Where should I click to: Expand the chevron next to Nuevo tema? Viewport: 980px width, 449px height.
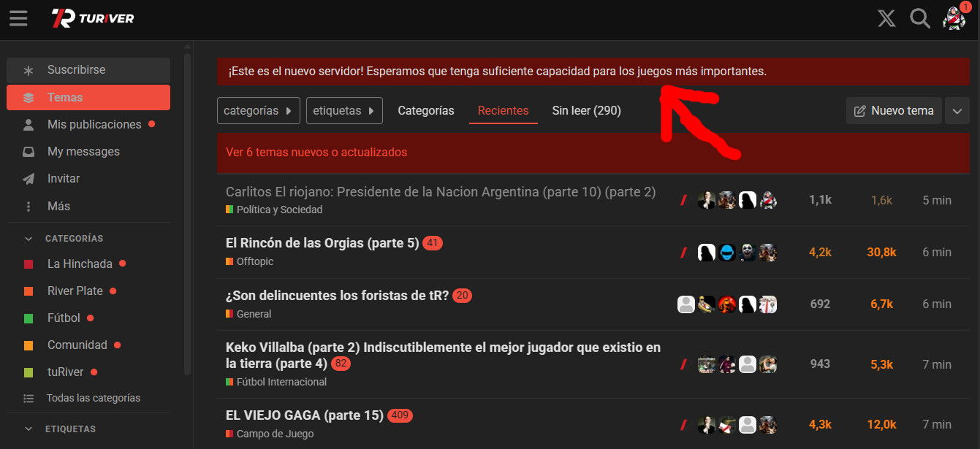click(957, 111)
